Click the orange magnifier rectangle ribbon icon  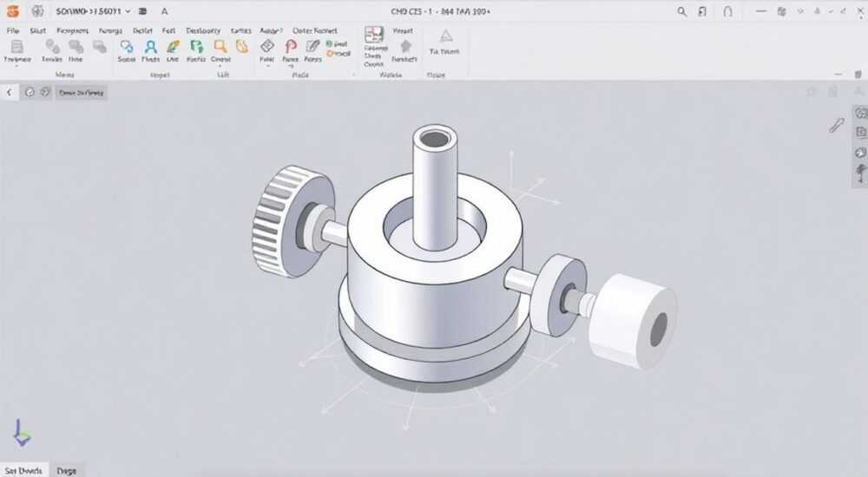point(220,47)
